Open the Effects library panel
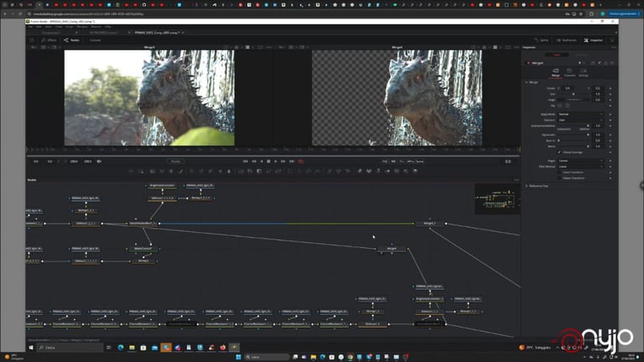Screen dimensions: 644x362 point(49,40)
